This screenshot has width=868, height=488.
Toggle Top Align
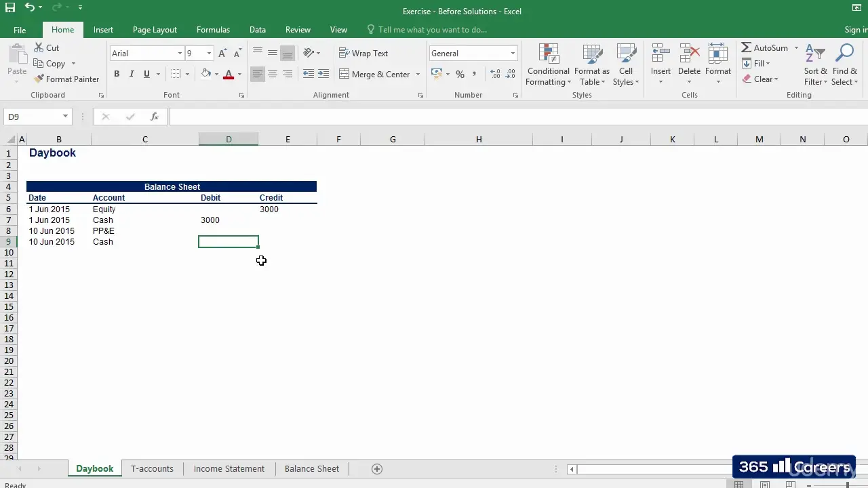tap(257, 53)
